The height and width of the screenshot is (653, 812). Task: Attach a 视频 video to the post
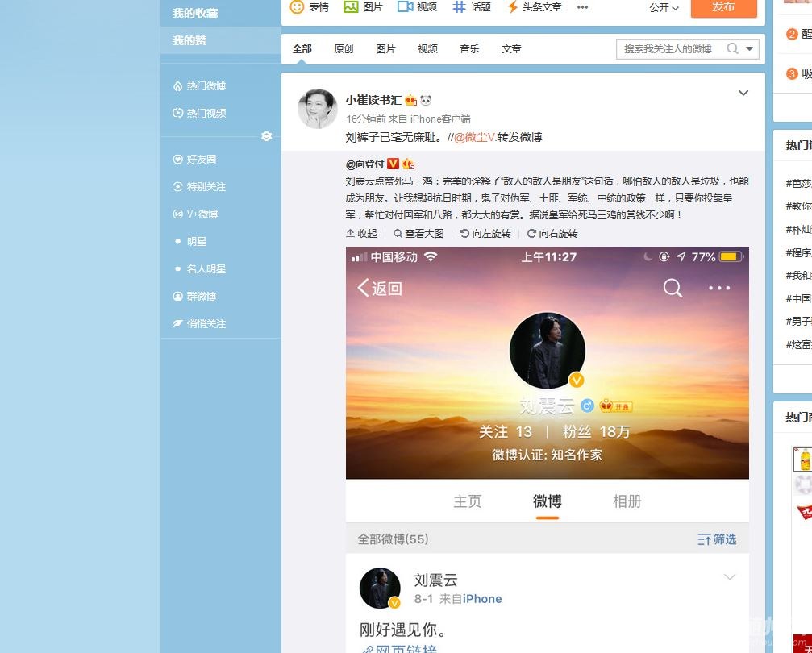point(417,7)
